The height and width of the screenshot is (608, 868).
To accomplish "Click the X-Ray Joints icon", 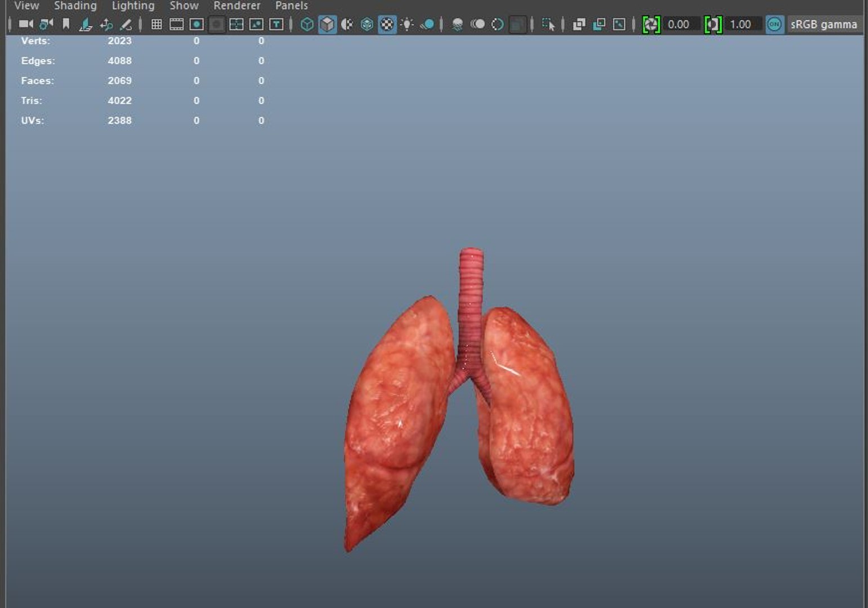I will pyautogui.click(x=619, y=24).
